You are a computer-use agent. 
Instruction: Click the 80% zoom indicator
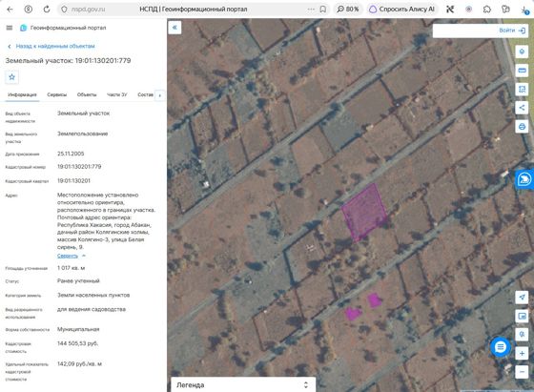tap(348, 10)
